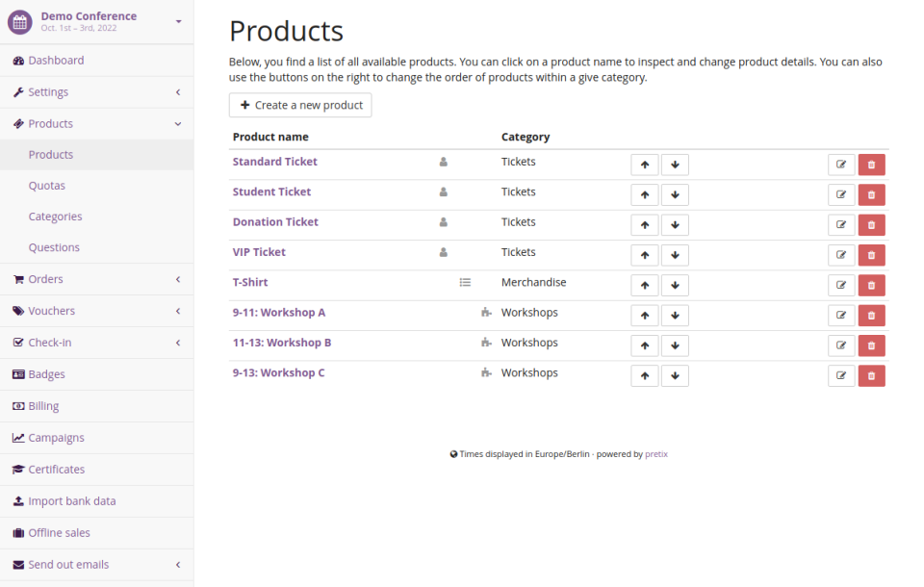This screenshot has width=924, height=587.
Task: Click the Create a new product button
Action: pyautogui.click(x=299, y=106)
